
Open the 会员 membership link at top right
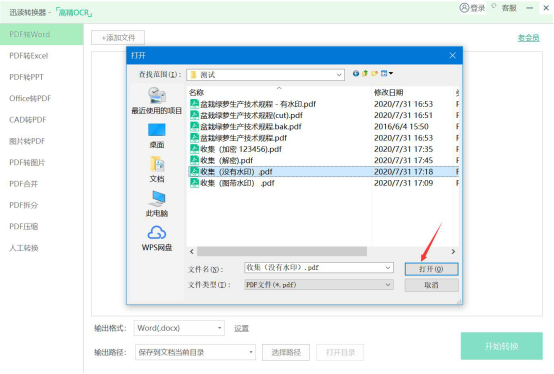tap(528, 37)
